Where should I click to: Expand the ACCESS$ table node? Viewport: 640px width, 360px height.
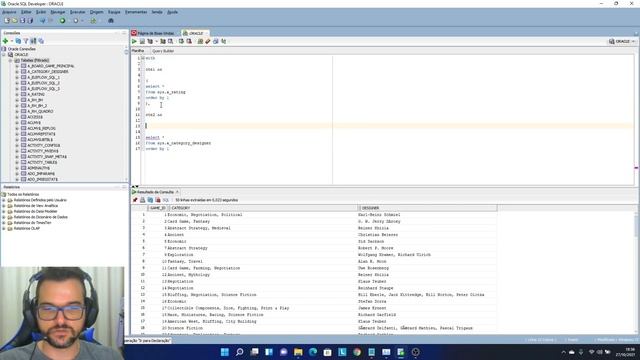tap(17, 117)
